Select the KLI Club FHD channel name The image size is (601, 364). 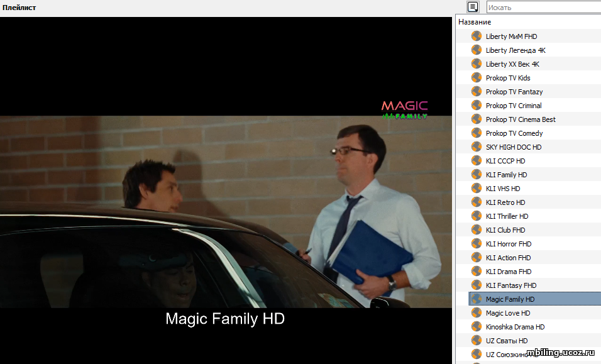coord(505,230)
